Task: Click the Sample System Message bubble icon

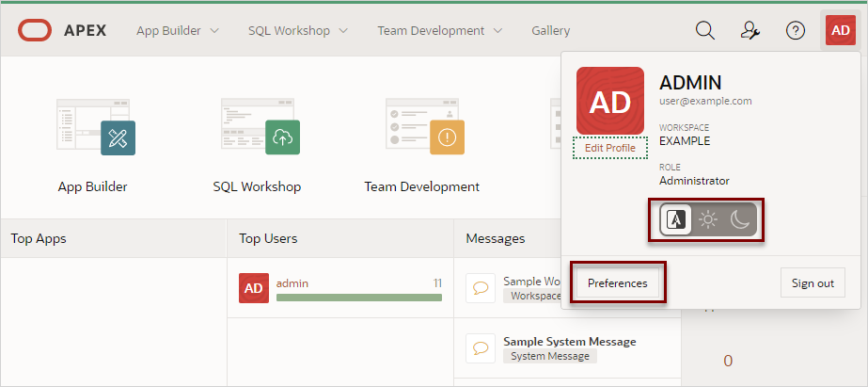Action: [x=481, y=348]
